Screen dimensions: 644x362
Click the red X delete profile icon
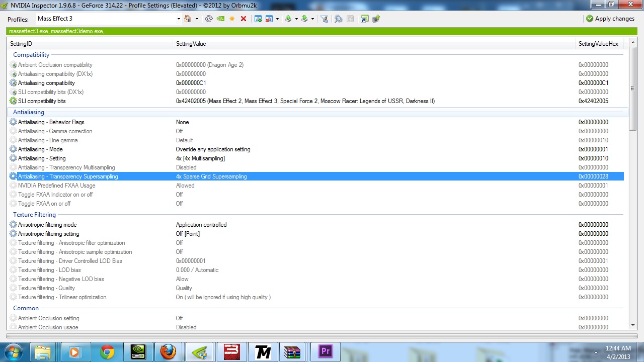[244, 19]
